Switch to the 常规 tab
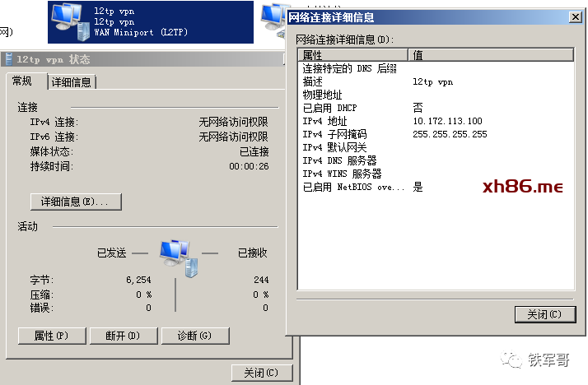Image resolution: width=588 pixels, height=385 pixels. tap(22, 81)
